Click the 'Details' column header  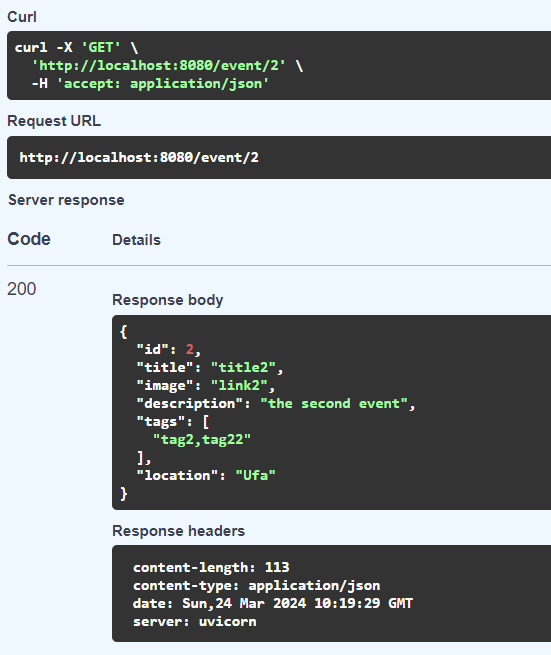(137, 240)
